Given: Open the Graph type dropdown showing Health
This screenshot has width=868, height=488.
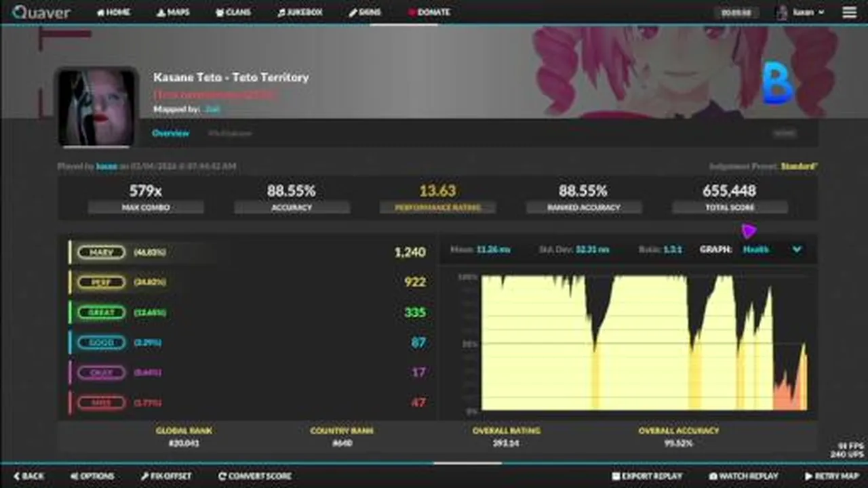Looking at the screenshot, I should pyautogui.click(x=772, y=249).
